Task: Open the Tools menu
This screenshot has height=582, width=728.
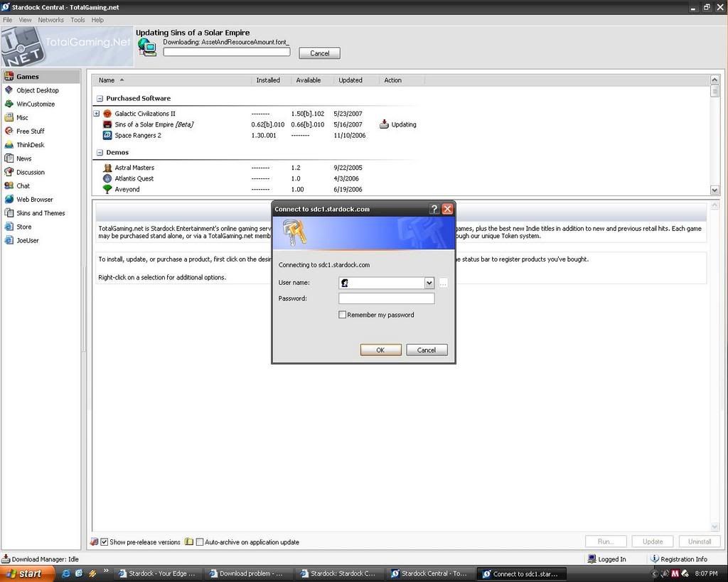Action: tap(77, 20)
